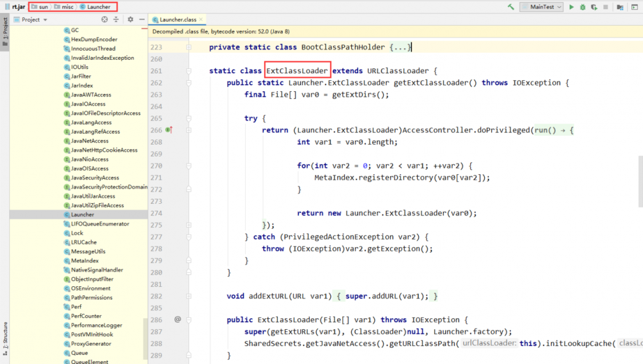This screenshot has height=364, width=643.
Task: Click Collapse All icon in Project panel
Action: (x=116, y=19)
